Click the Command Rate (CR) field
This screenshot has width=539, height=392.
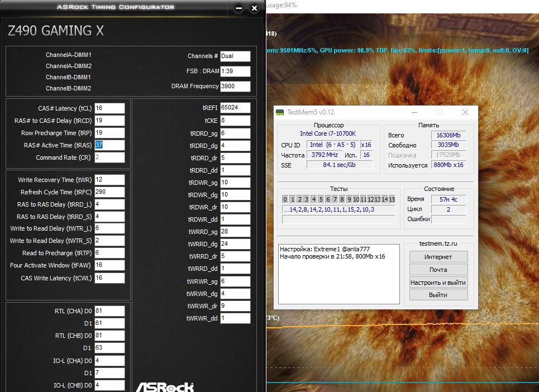(109, 157)
